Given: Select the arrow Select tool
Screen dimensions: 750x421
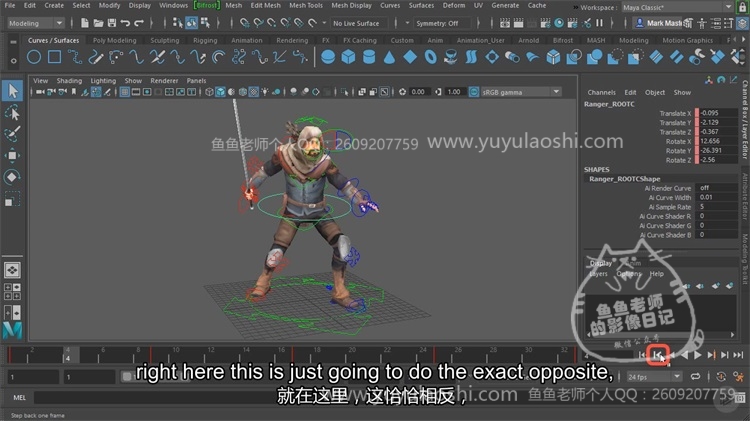Looking at the screenshot, I should [12, 91].
